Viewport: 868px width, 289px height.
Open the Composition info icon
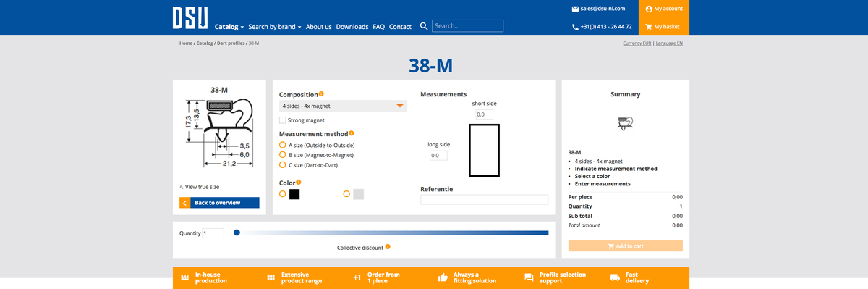click(321, 93)
